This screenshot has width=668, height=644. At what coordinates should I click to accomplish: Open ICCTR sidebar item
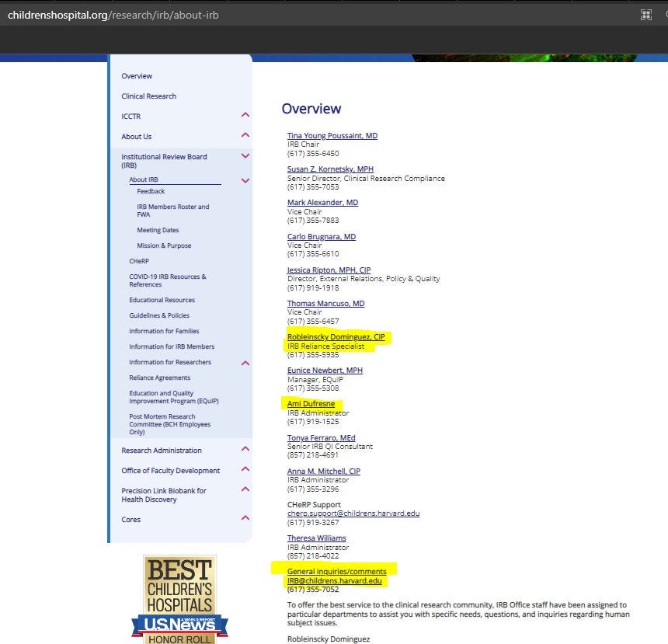pyautogui.click(x=130, y=117)
